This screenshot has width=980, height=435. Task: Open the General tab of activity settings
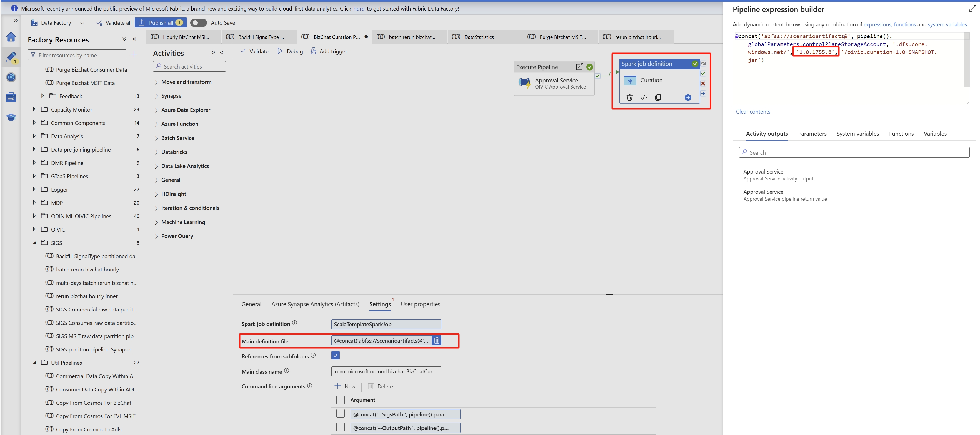pyautogui.click(x=251, y=304)
